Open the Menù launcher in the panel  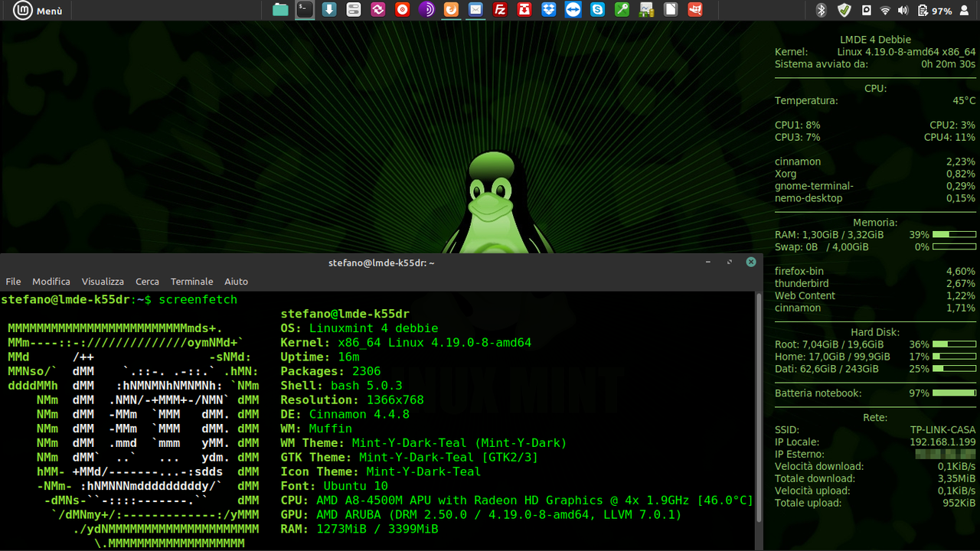click(x=38, y=11)
